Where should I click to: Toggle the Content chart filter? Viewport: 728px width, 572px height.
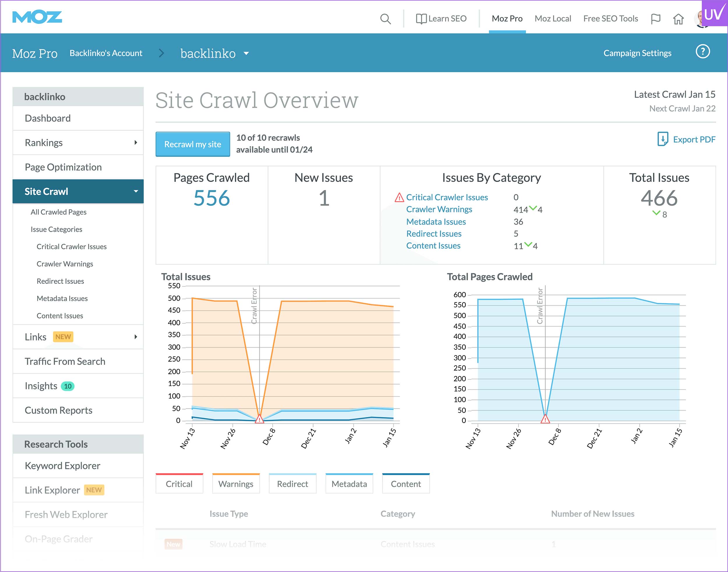click(x=406, y=484)
